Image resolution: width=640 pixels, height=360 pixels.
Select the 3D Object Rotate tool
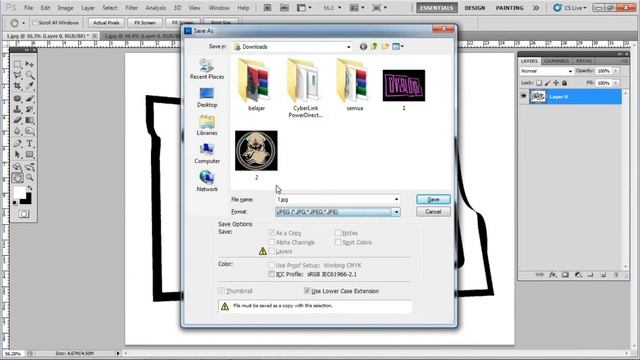18,167
